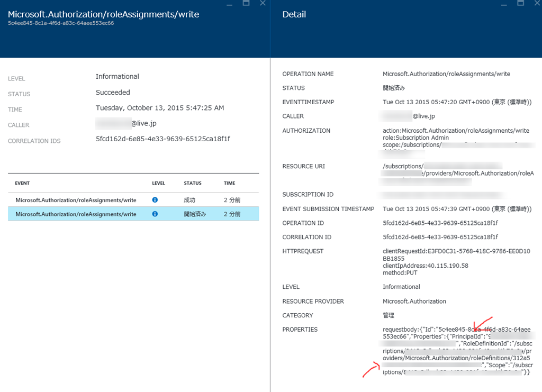Click the Microsoft.Authorization/roleAssignments/write blade title
Screen dimensions: 542x392
point(103,14)
